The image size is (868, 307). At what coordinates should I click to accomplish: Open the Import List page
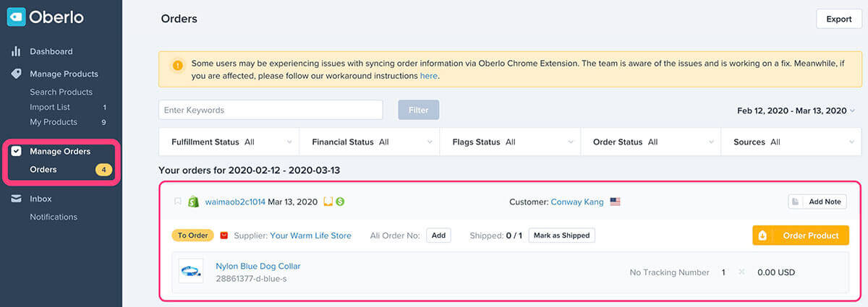[x=49, y=107]
